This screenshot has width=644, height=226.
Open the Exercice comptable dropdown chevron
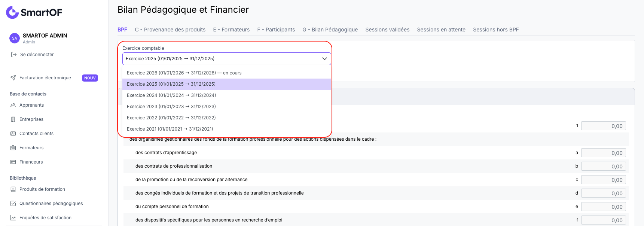pyautogui.click(x=324, y=59)
